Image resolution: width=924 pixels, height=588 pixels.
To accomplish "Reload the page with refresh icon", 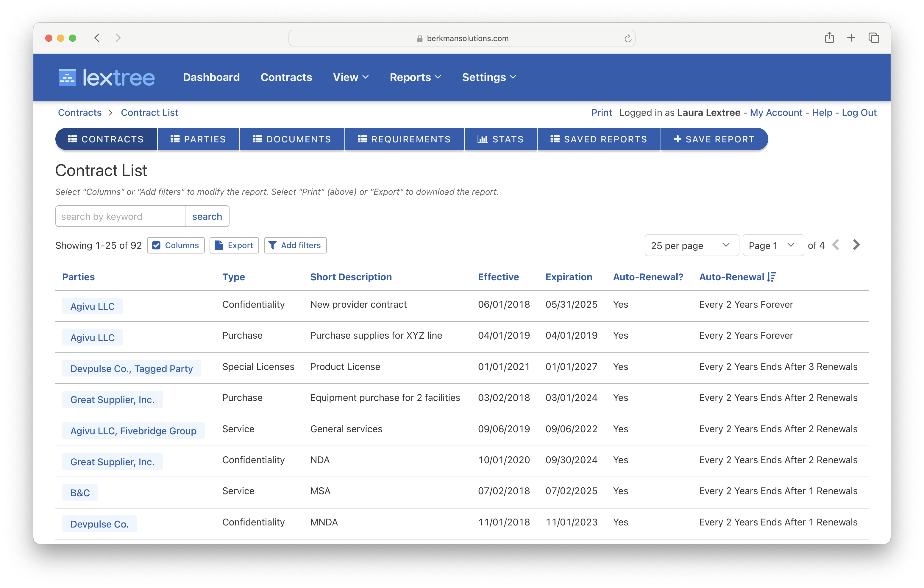I will pos(628,38).
